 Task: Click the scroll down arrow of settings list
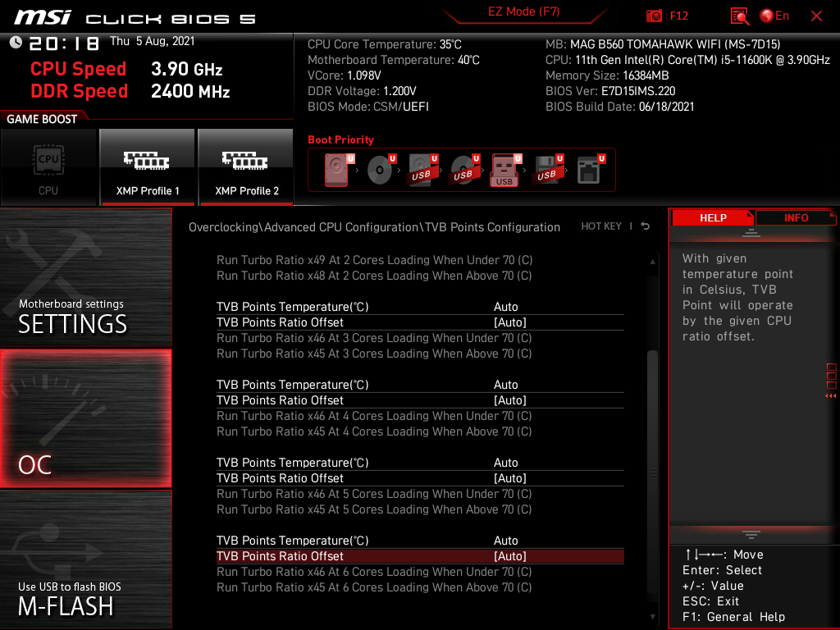[652, 617]
